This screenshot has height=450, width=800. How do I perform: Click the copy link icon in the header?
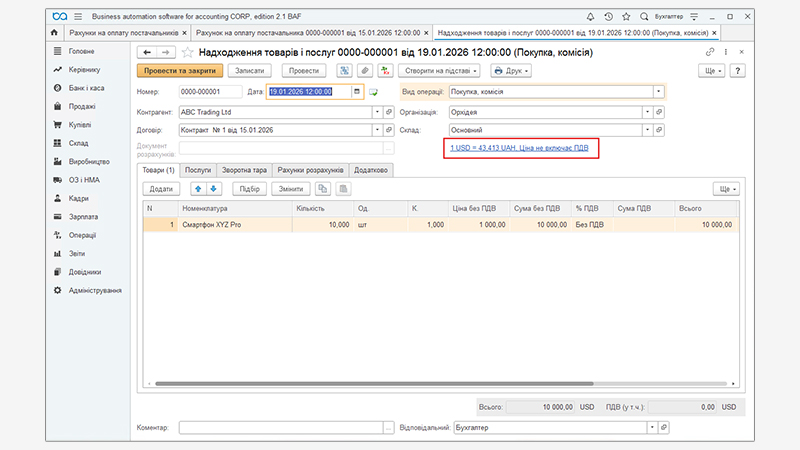click(711, 52)
